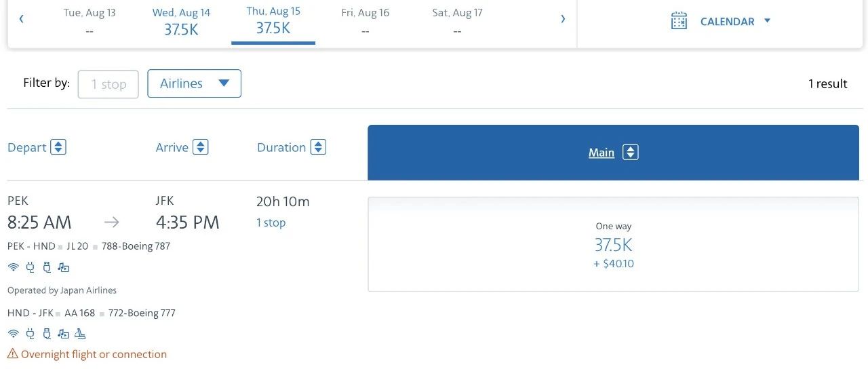This screenshot has height=369, width=868.
Task: Click lie-flat seat icon for AA 168
Action: (x=81, y=334)
